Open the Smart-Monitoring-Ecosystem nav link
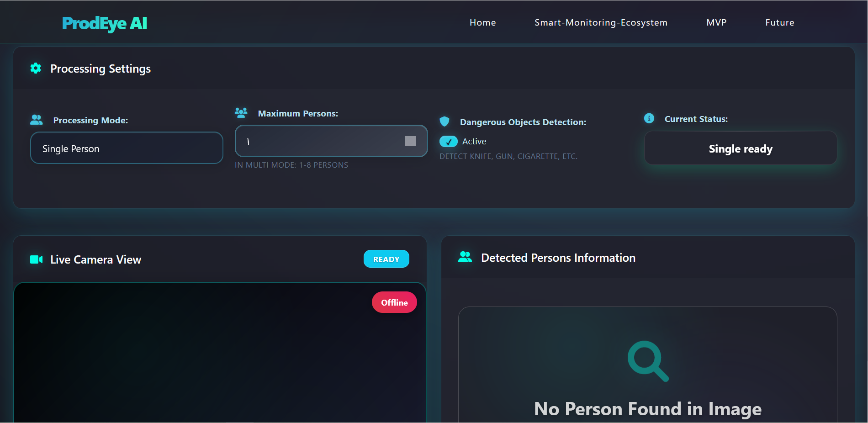This screenshot has height=423, width=868. click(601, 22)
